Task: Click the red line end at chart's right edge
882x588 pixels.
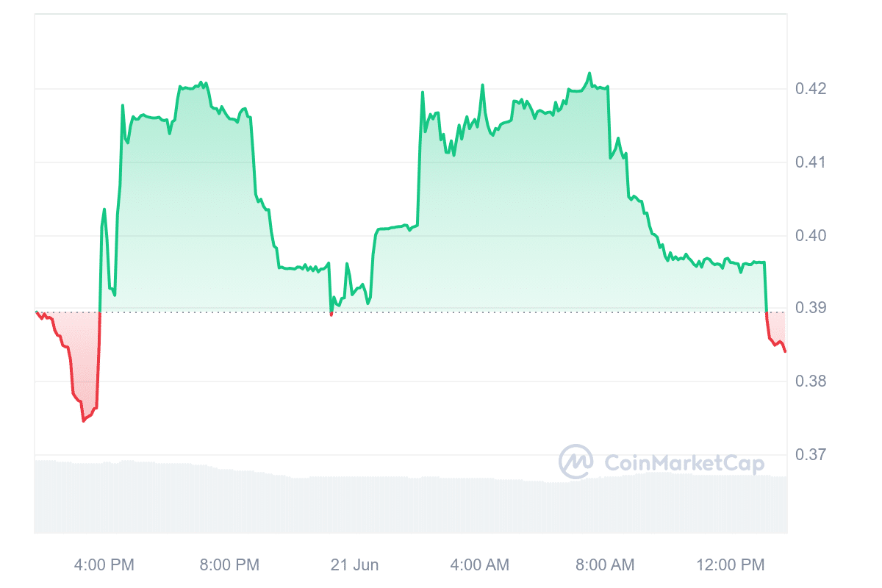Action: [x=785, y=351]
